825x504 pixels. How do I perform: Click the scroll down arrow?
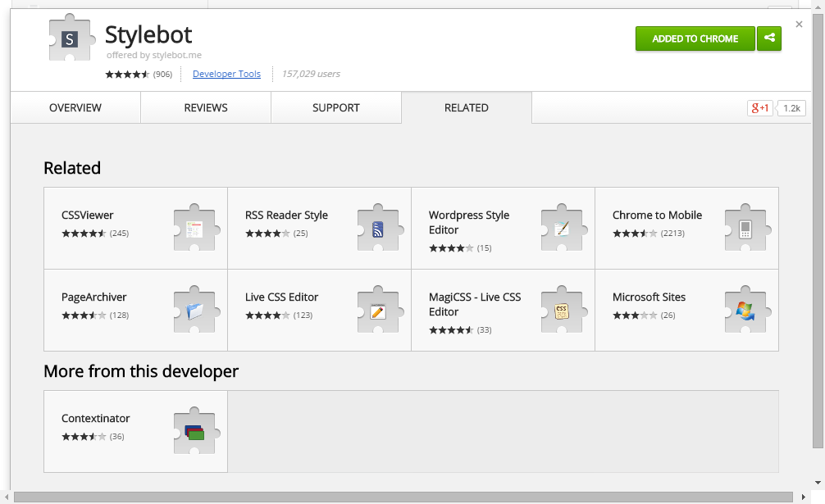(818, 483)
